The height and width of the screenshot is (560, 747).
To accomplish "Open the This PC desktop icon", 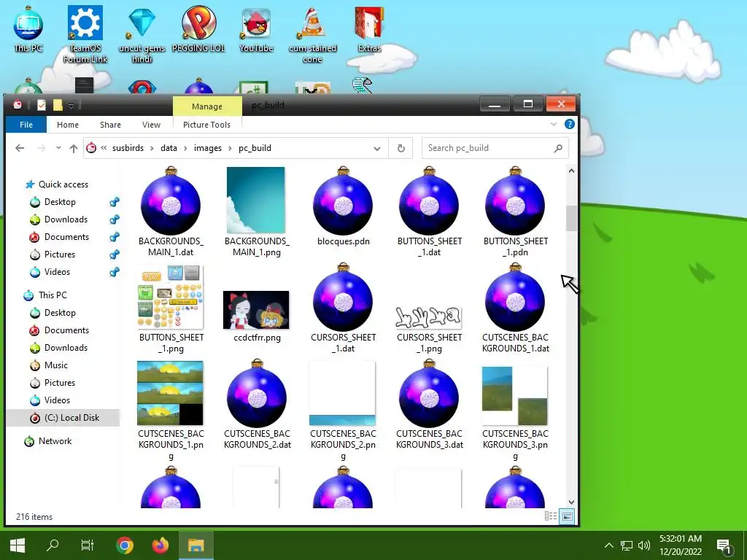I will coord(28,29).
